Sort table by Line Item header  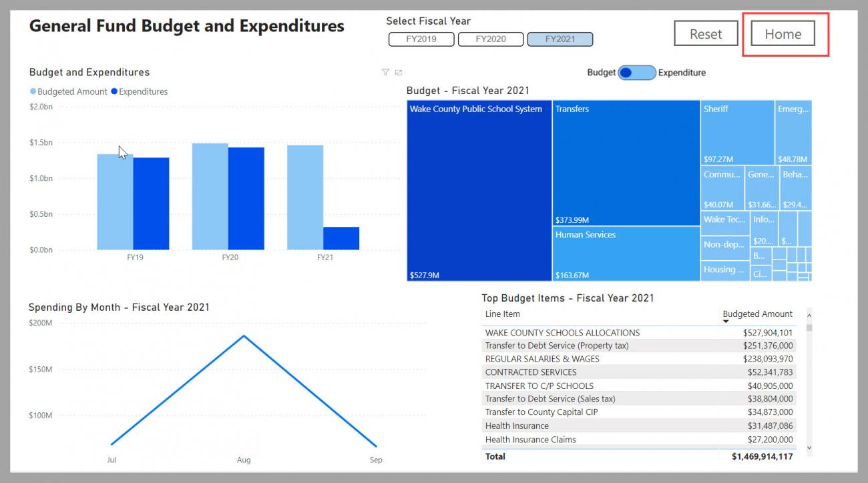click(502, 314)
